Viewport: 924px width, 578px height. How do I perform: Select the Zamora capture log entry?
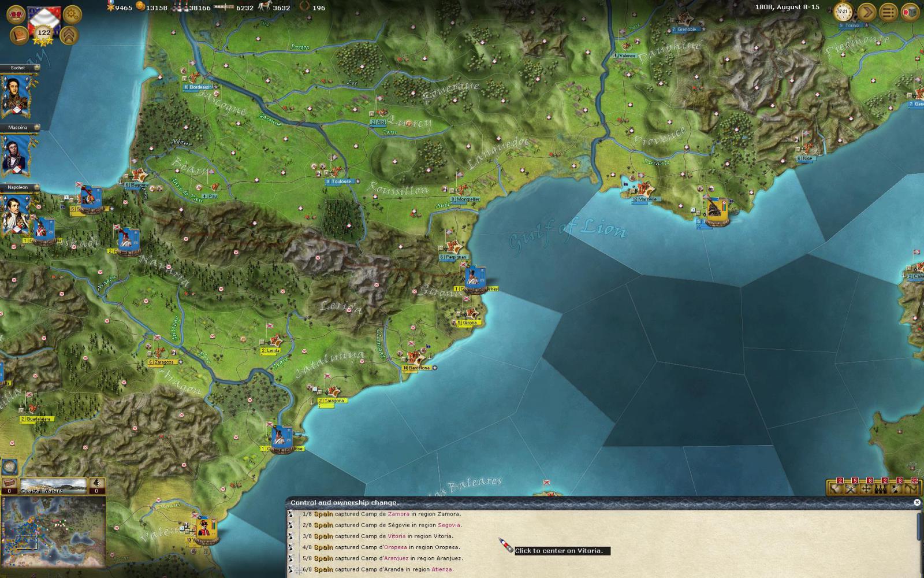381,514
